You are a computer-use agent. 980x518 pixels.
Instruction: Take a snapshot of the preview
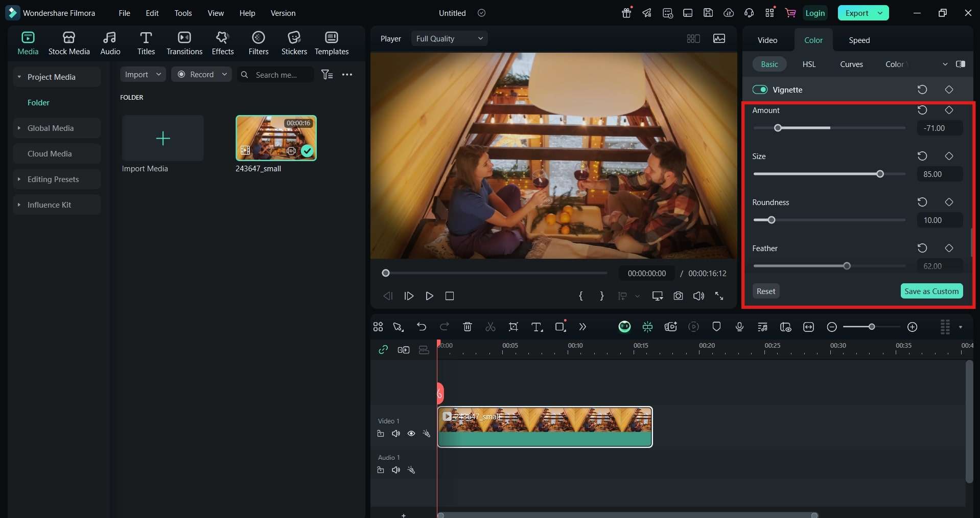coord(678,296)
